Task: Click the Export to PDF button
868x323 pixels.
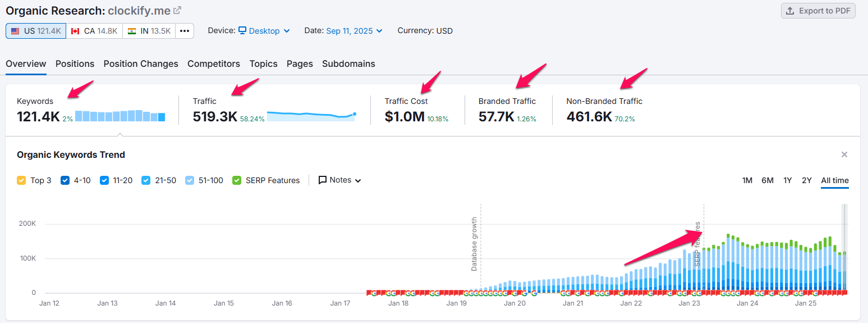Action: tap(818, 11)
